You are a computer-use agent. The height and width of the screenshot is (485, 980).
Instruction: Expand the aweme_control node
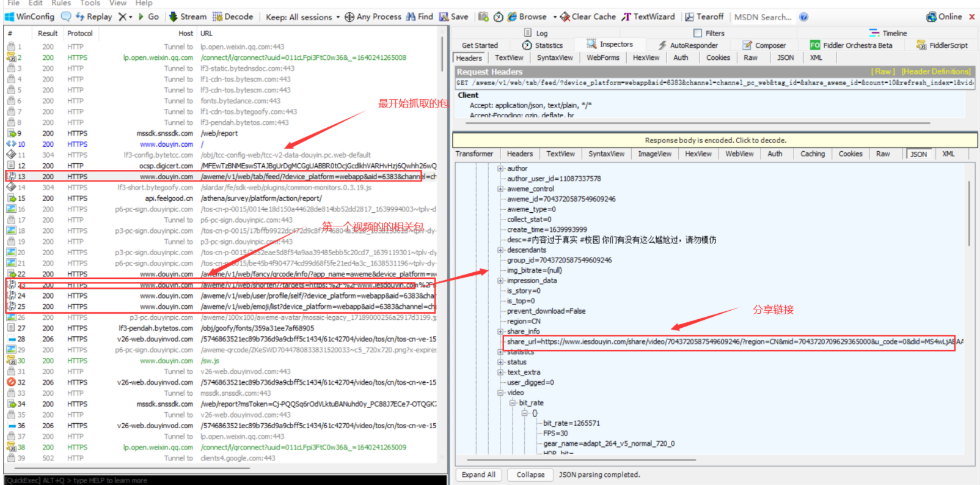click(x=500, y=189)
